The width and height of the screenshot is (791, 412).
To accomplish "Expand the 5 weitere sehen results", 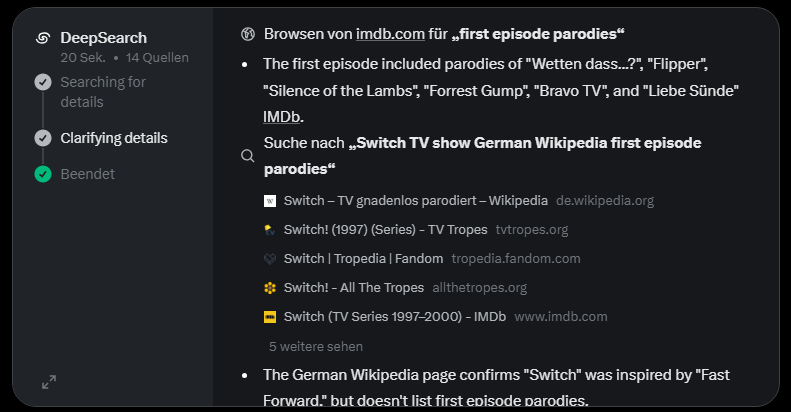I will [316, 346].
